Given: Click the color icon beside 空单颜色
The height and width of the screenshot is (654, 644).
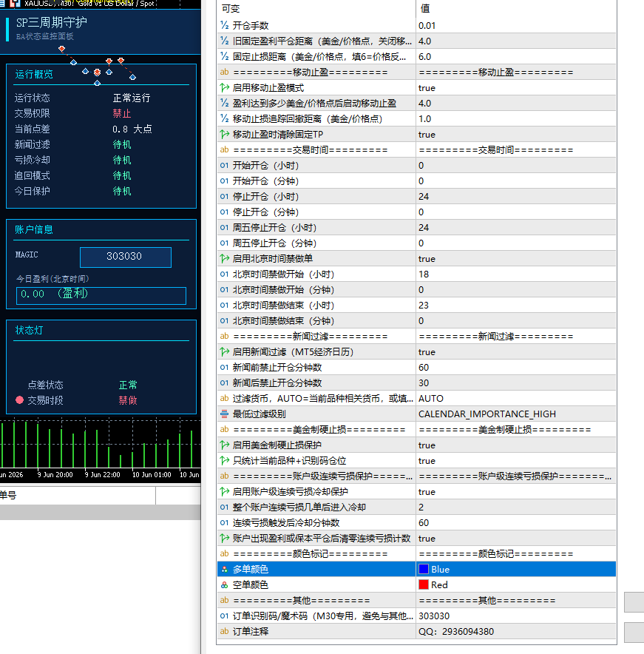Looking at the screenshot, I should (224, 584).
